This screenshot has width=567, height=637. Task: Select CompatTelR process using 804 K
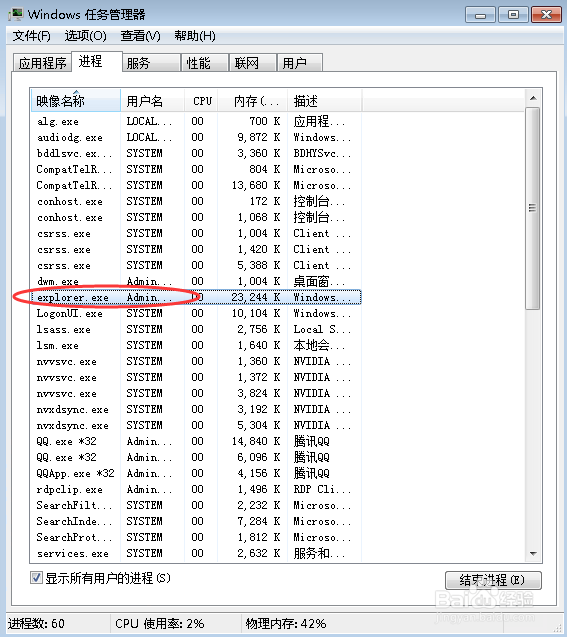coord(196,169)
